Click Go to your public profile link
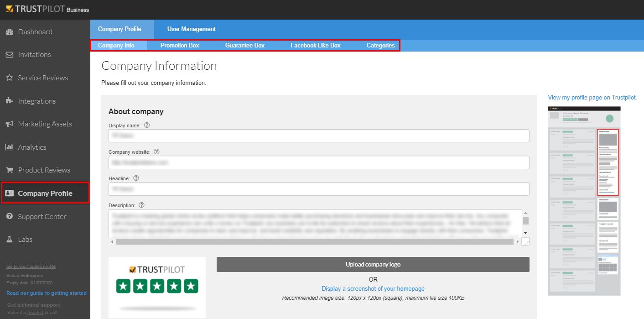This screenshot has height=319, width=644. coord(31,267)
